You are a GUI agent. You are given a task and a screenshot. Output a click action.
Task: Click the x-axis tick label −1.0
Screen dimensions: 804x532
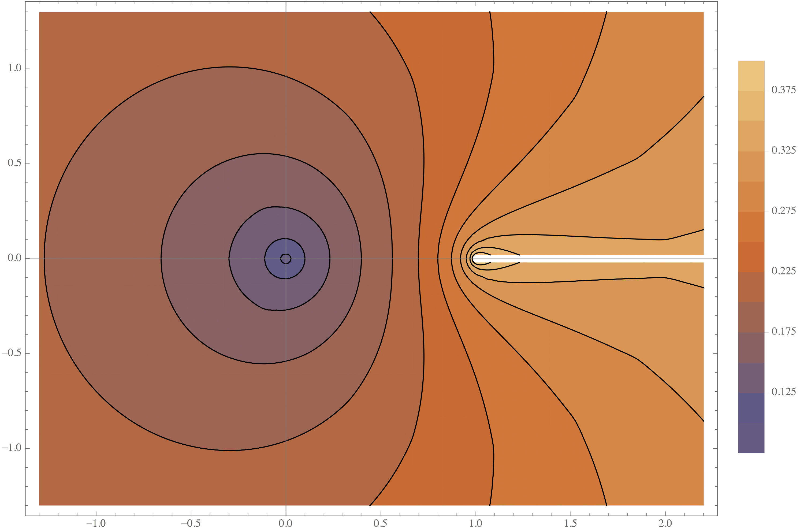point(95,523)
